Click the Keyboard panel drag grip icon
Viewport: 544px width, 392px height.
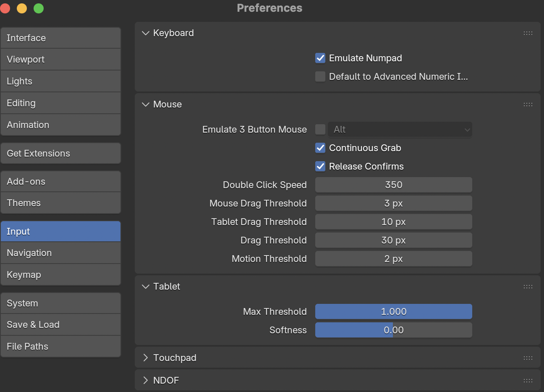tap(528, 33)
